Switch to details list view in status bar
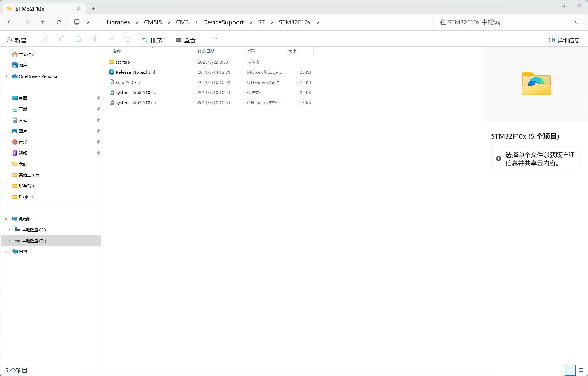This screenshot has width=588, height=376. 570,370
